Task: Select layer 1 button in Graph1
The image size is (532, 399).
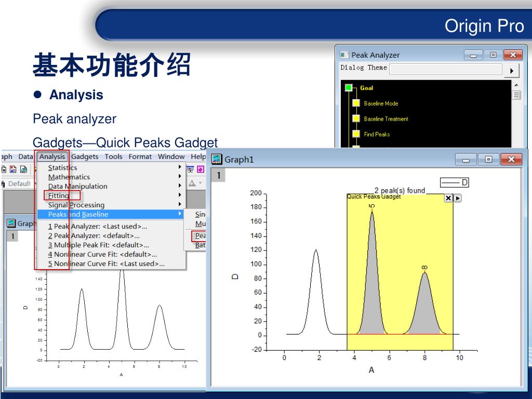Action: pos(219,176)
